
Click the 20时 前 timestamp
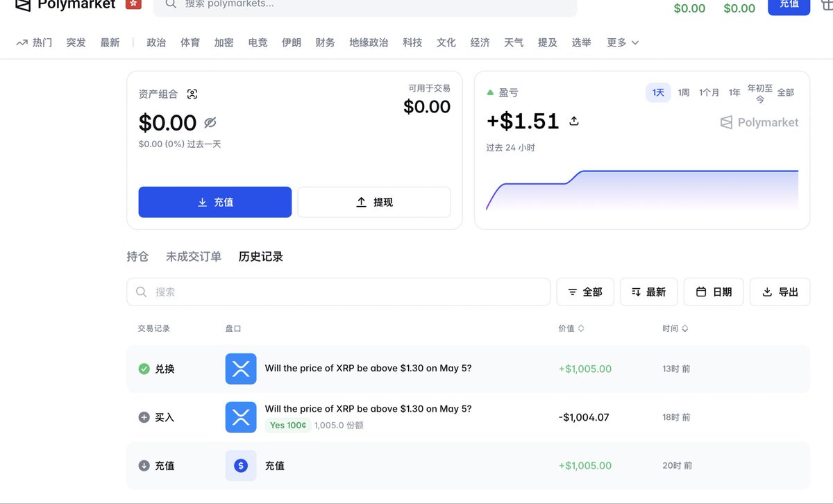tap(677, 466)
